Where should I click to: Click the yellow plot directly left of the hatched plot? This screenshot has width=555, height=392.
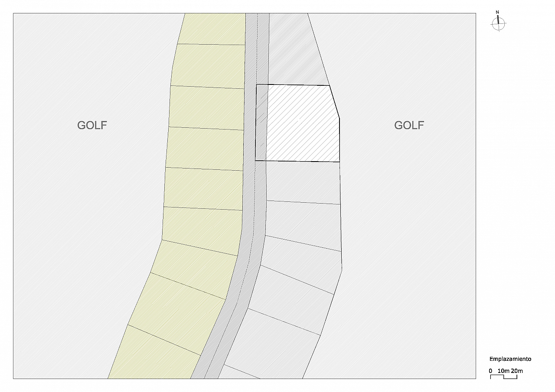[x=206, y=108]
